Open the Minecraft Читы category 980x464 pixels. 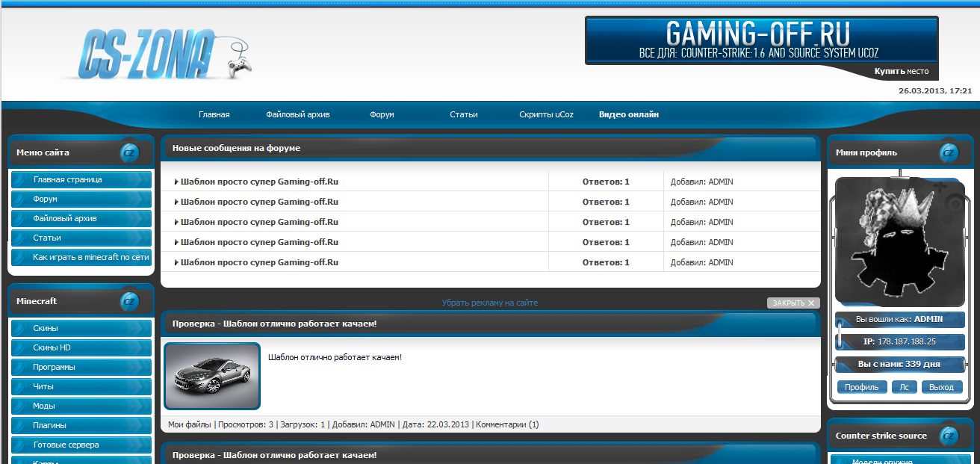(81, 387)
